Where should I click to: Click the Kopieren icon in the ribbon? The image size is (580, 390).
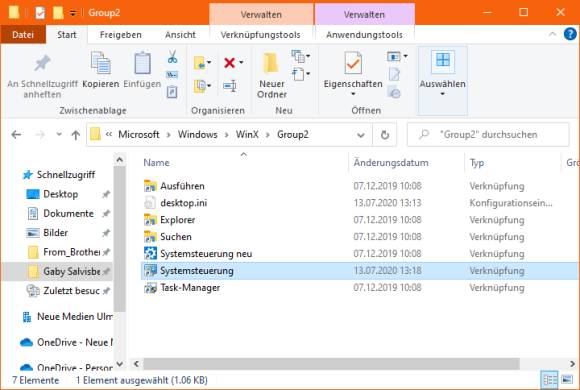tap(101, 63)
